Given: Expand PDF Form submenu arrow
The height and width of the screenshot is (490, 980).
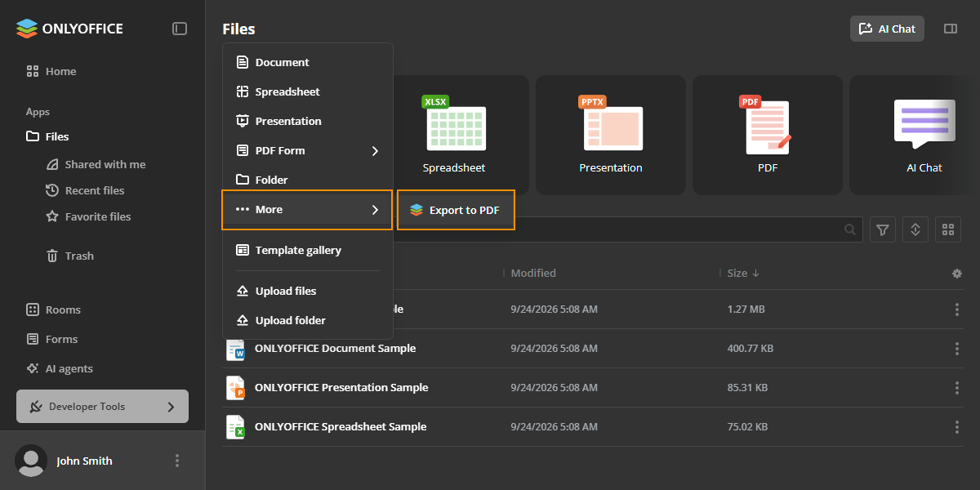Looking at the screenshot, I should click(375, 150).
